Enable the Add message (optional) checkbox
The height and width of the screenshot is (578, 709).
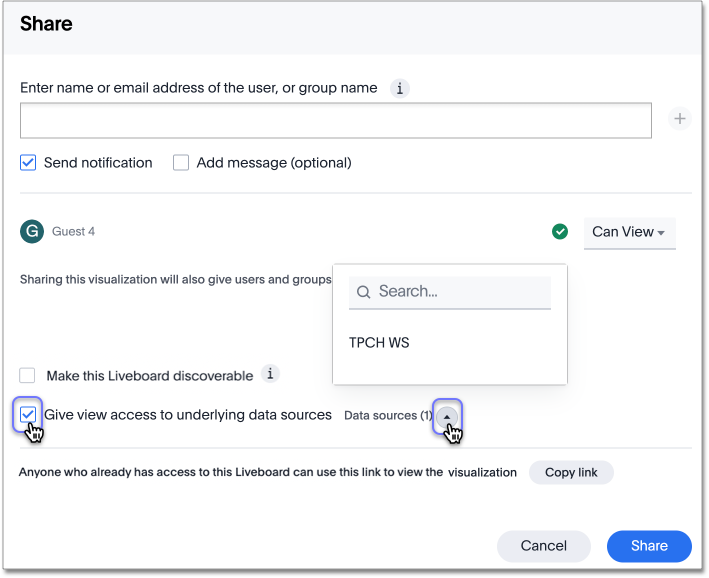(181, 162)
